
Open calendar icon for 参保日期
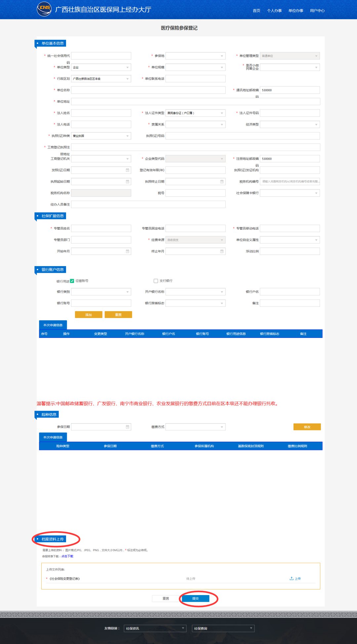(x=128, y=427)
